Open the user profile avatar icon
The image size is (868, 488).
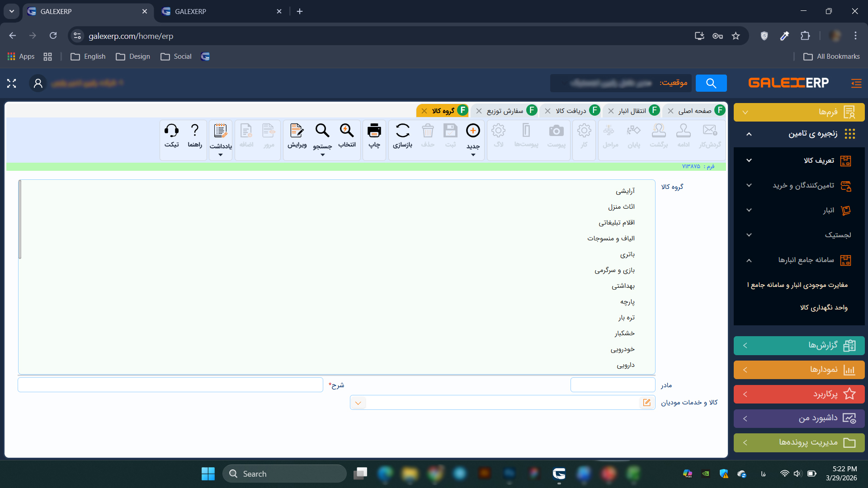click(38, 83)
